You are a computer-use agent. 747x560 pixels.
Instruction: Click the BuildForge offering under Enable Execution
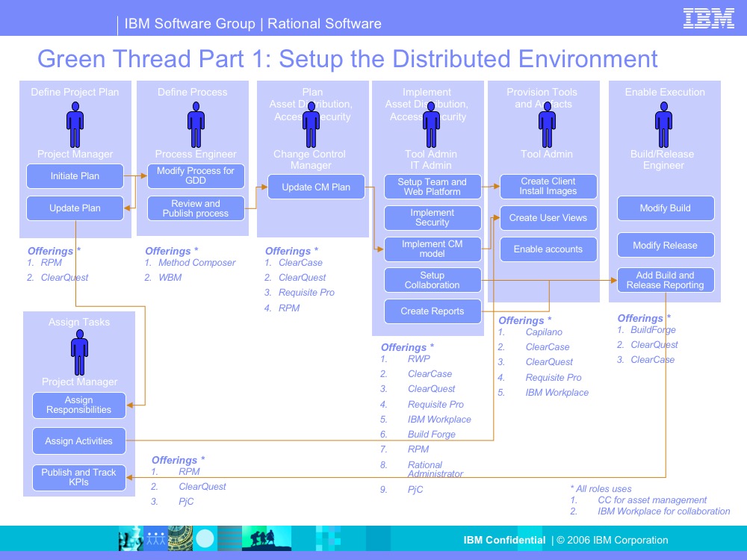653,330
